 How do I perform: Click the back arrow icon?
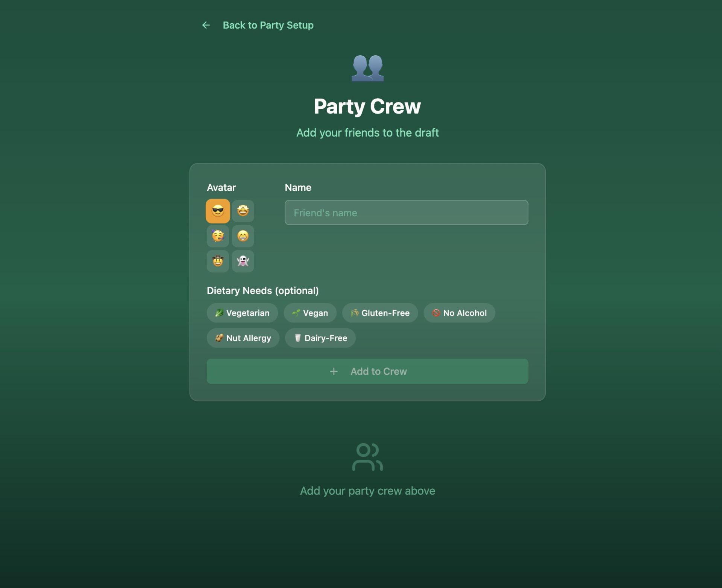click(206, 25)
